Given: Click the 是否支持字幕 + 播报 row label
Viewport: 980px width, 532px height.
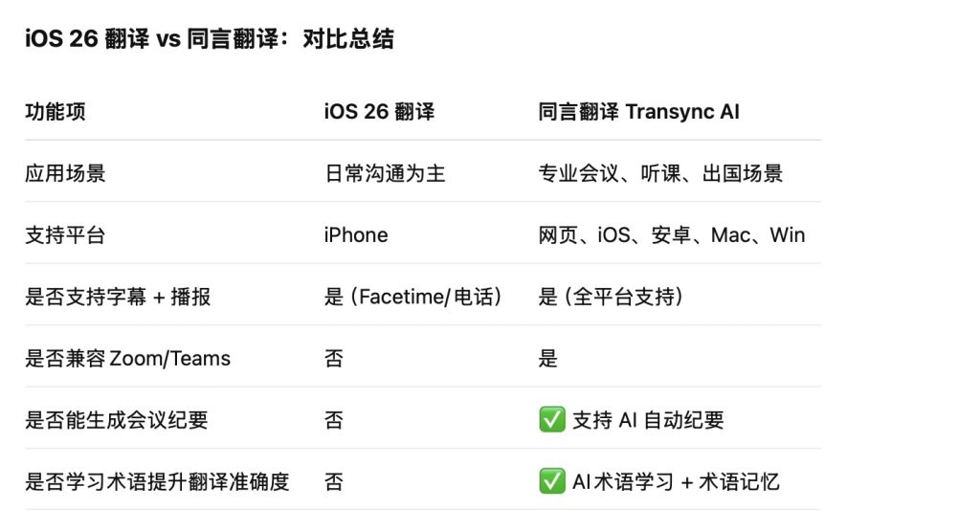Looking at the screenshot, I should tap(118, 297).
